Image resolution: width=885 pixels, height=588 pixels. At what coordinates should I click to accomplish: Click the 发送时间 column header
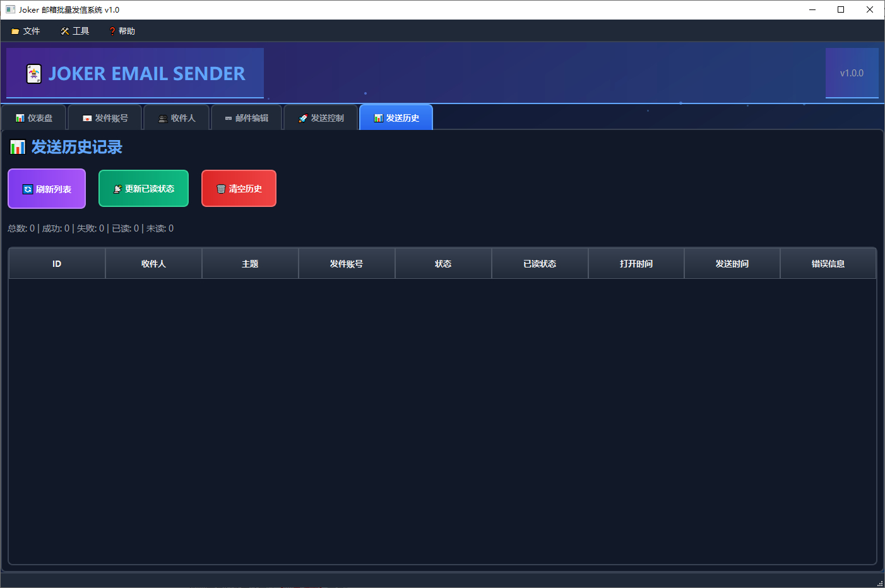pos(732,264)
